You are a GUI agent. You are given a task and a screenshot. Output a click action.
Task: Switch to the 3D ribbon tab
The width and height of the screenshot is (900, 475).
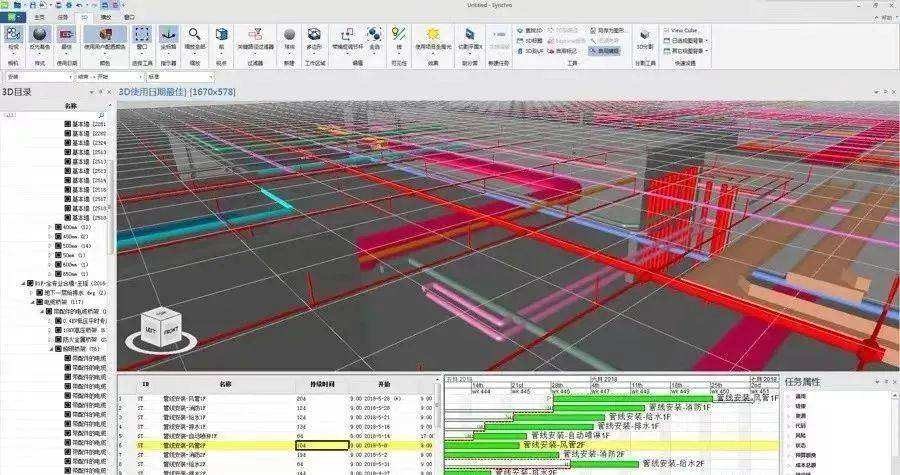83,17
